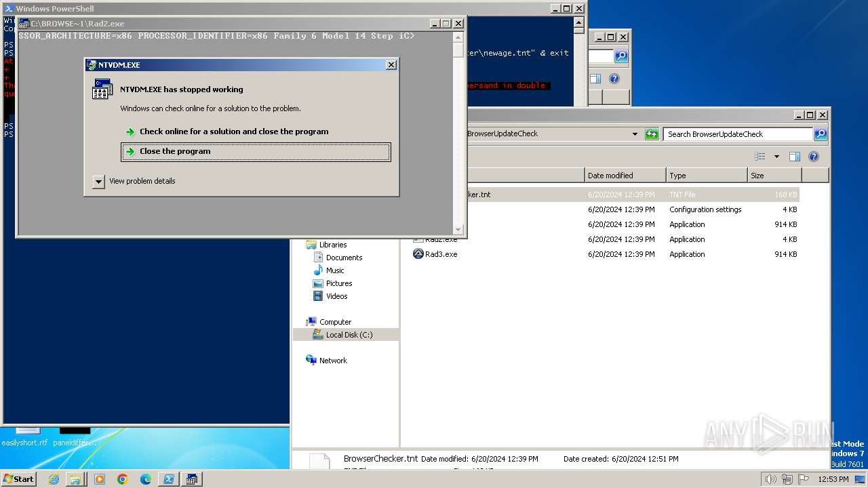Screen dimensions: 868x488
Task: Launch Google Chrome from taskbar
Action: [x=123, y=479]
